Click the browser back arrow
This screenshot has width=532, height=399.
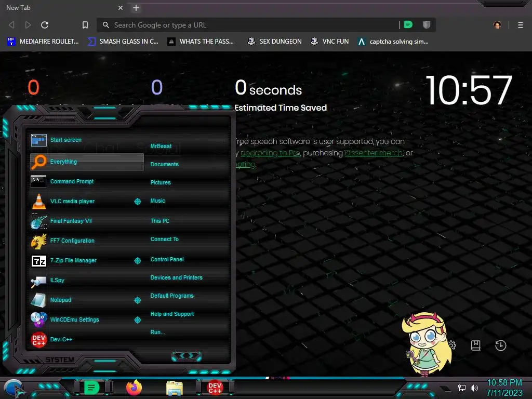tap(11, 25)
